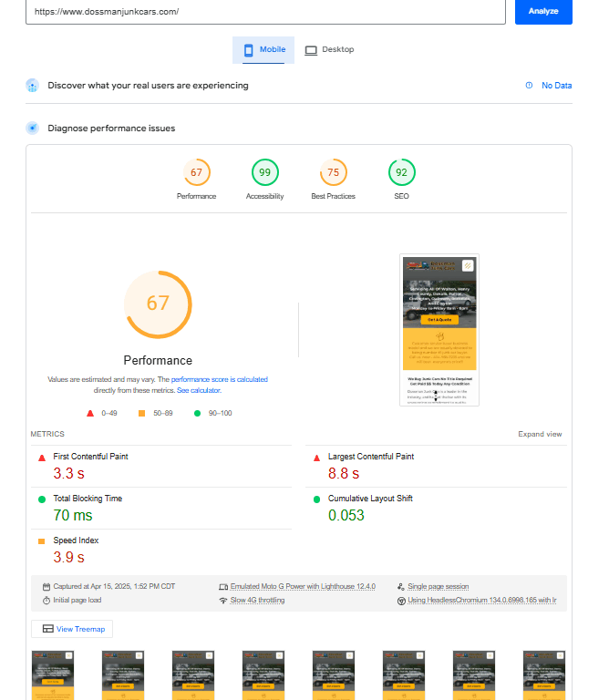Screen dimensions: 609x700
Task: Click the Analyze button
Action: (x=543, y=12)
